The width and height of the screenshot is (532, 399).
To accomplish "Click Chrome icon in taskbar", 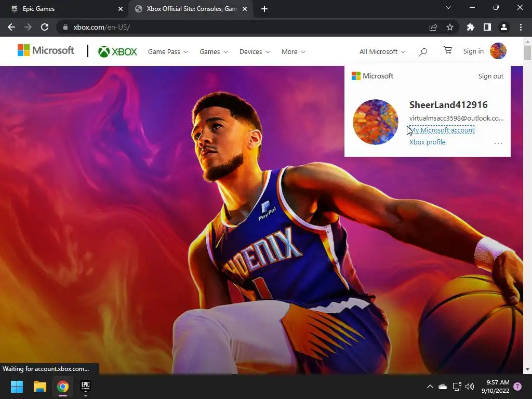I will click(x=63, y=387).
